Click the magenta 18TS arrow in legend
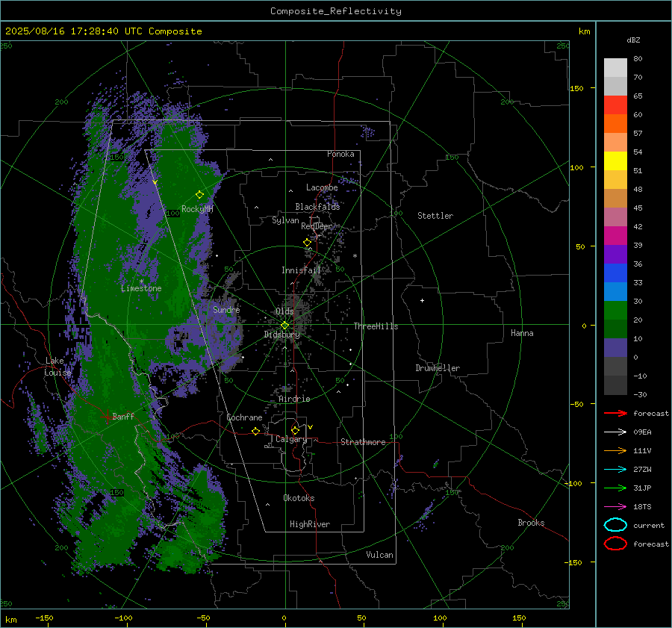 tap(615, 507)
